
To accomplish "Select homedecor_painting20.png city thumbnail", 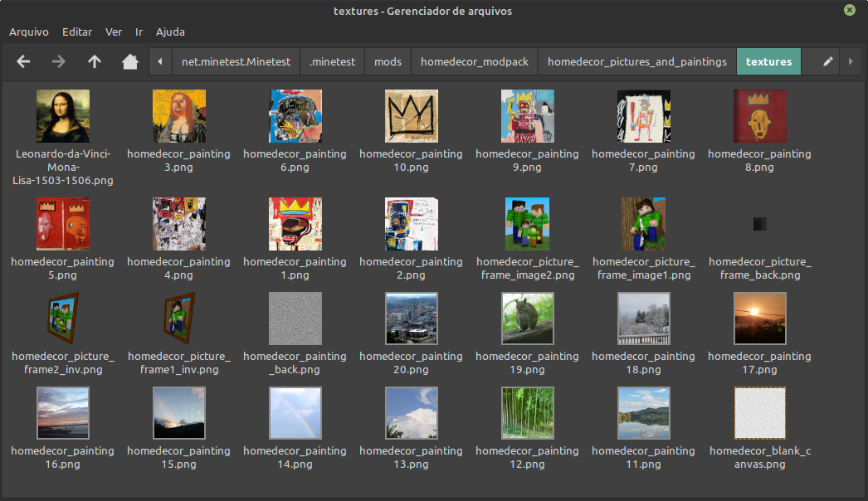I will [x=412, y=319].
